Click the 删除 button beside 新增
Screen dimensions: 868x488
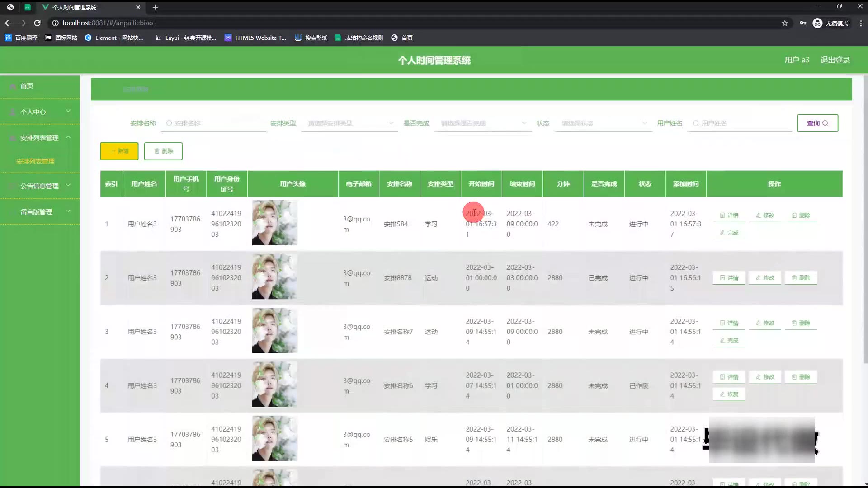click(x=163, y=151)
